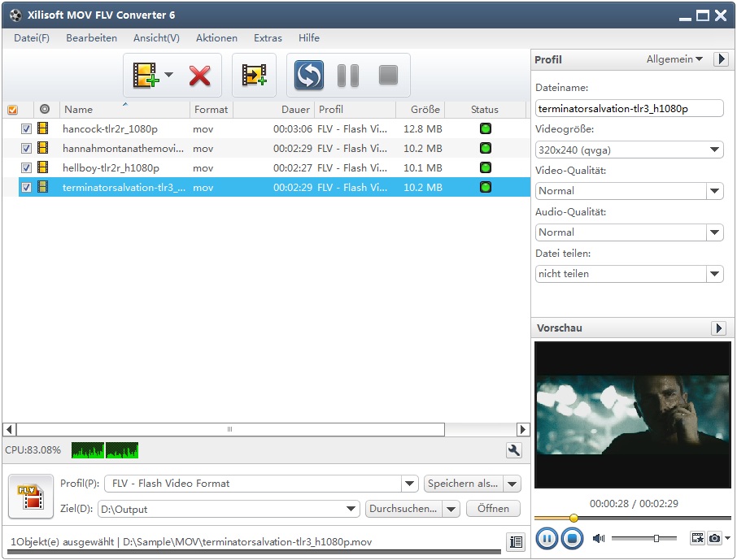Open the Videogröße dropdown
The image size is (737, 560).
(x=714, y=150)
